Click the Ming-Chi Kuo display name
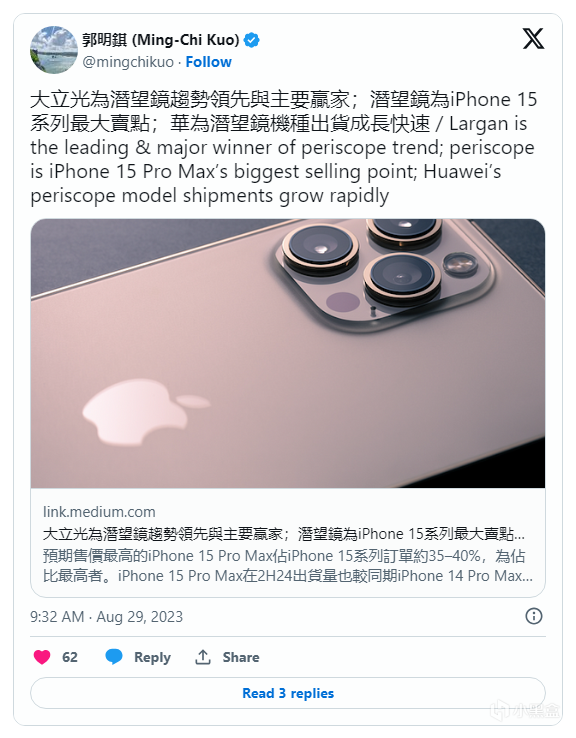 pyautogui.click(x=161, y=40)
